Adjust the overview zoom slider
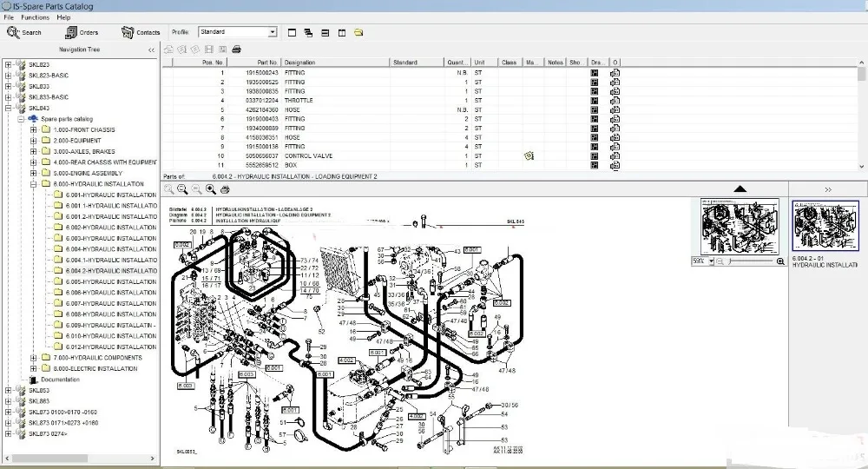Viewport: 868px width, 469px height. (x=731, y=261)
